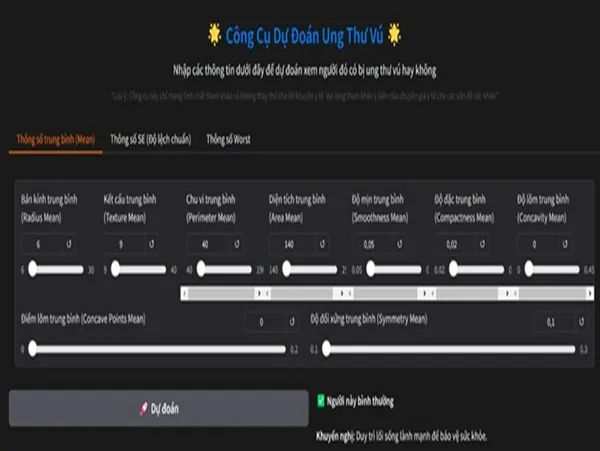
Task: Reset the Concavity Mean value
Action: pyautogui.click(x=565, y=244)
